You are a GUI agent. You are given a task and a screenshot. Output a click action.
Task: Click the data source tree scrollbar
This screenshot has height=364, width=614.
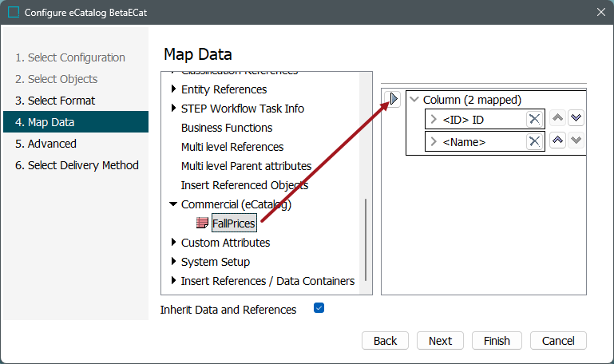[x=366, y=239]
